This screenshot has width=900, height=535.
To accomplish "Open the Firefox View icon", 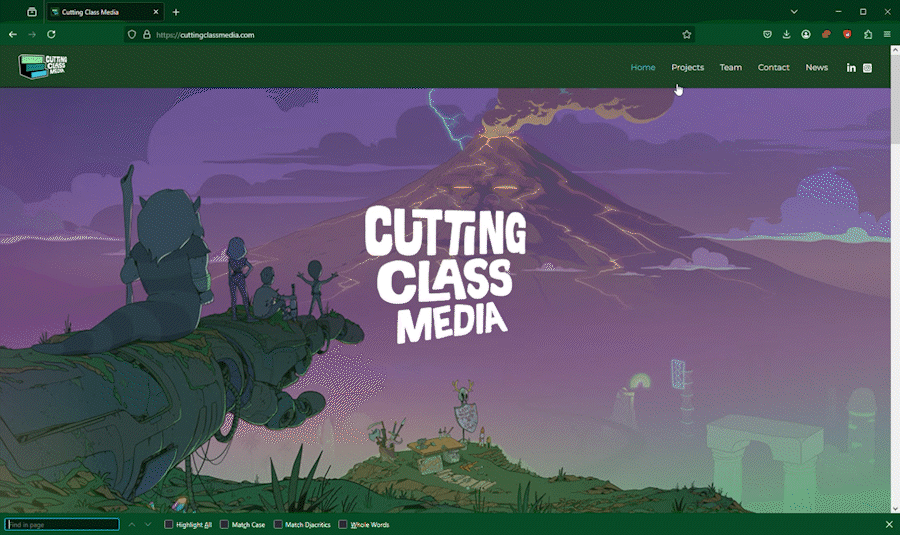I will point(32,11).
